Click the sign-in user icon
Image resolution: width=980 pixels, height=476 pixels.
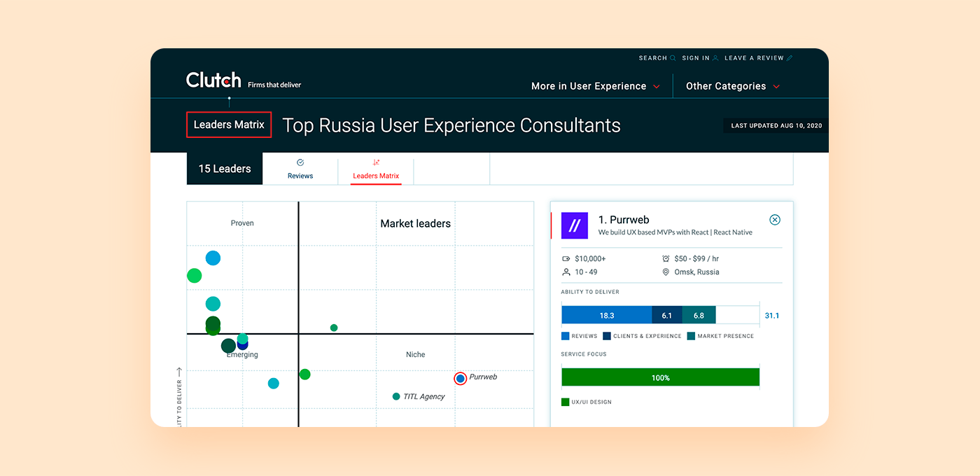coord(715,58)
